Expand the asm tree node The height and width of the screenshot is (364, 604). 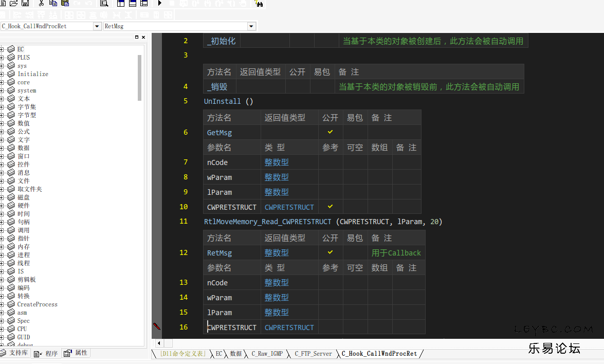tap(2, 313)
